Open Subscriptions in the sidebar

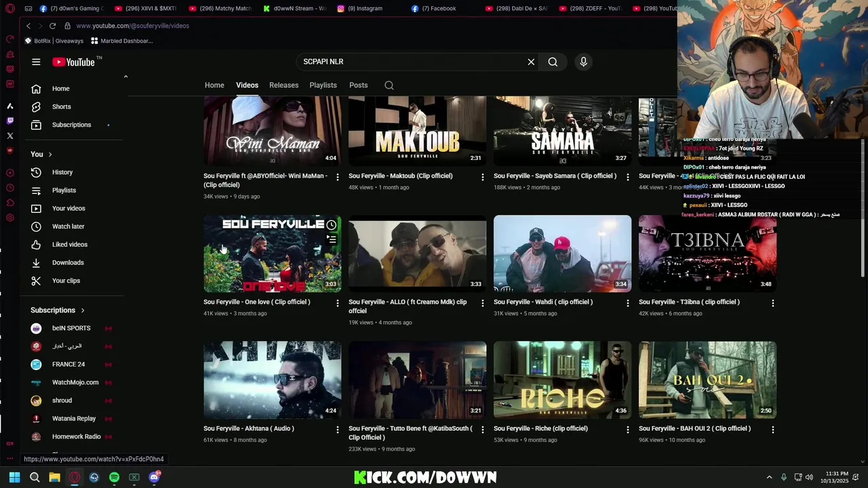click(x=71, y=125)
